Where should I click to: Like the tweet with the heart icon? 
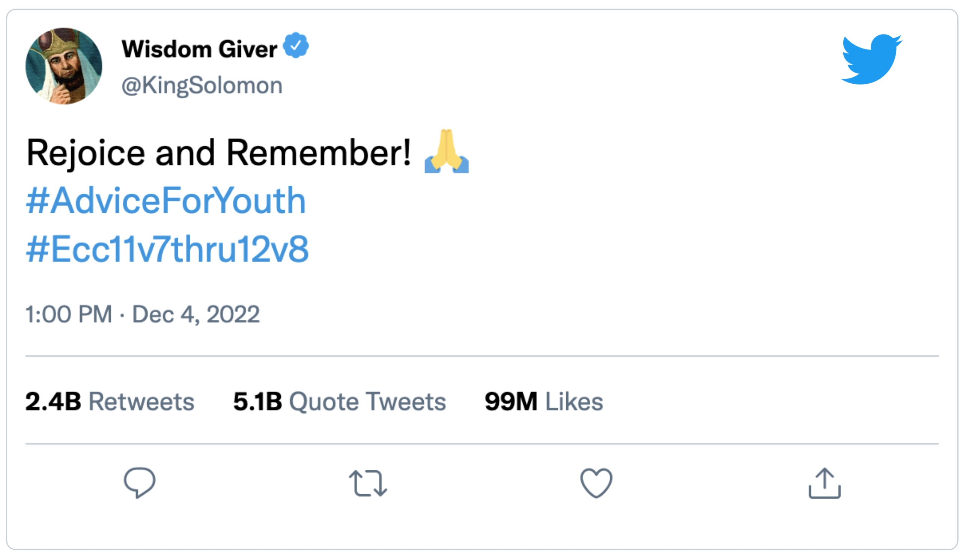(596, 483)
